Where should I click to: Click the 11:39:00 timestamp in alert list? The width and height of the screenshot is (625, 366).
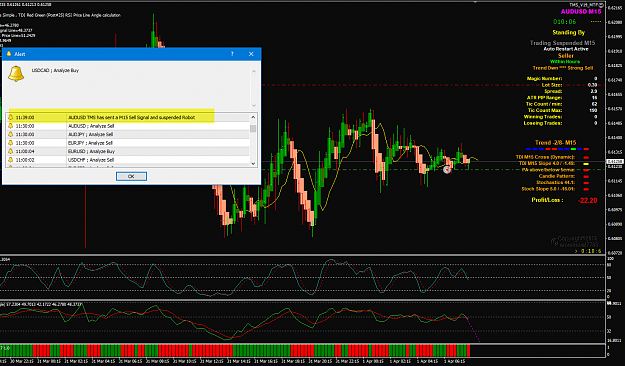click(x=25, y=118)
